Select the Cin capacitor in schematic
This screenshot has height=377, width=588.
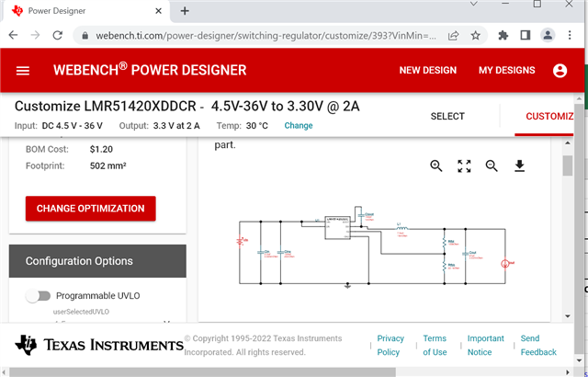tap(261, 253)
